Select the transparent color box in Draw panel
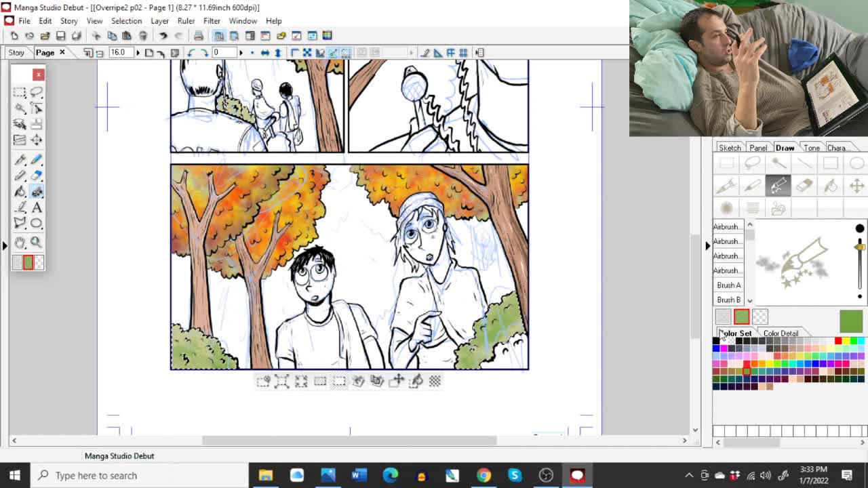The width and height of the screenshot is (868, 488). [759, 317]
